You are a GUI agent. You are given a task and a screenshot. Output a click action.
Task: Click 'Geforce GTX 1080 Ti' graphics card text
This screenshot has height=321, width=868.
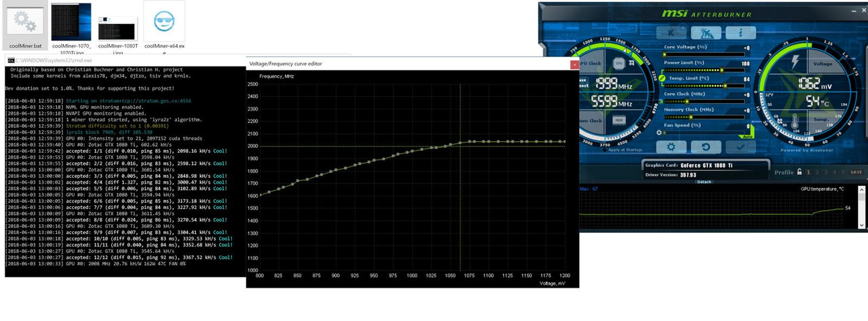[707, 165]
